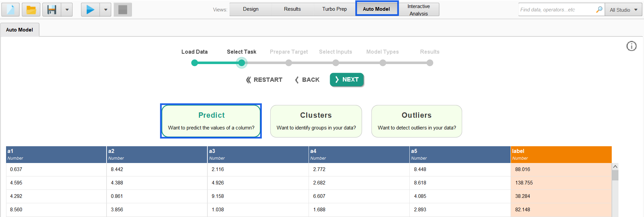Select the a1 column header
Image resolution: width=644 pixels, height=217 pixels.
point(56,155)
